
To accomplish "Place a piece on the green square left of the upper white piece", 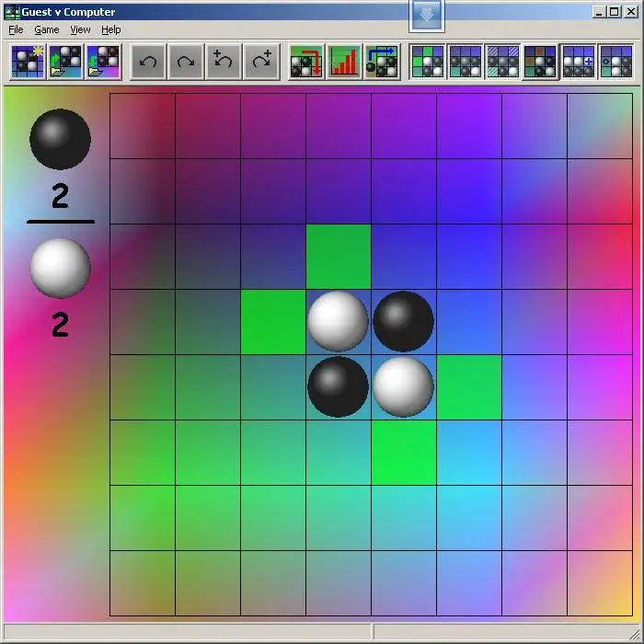I will [x=273, y=322].
